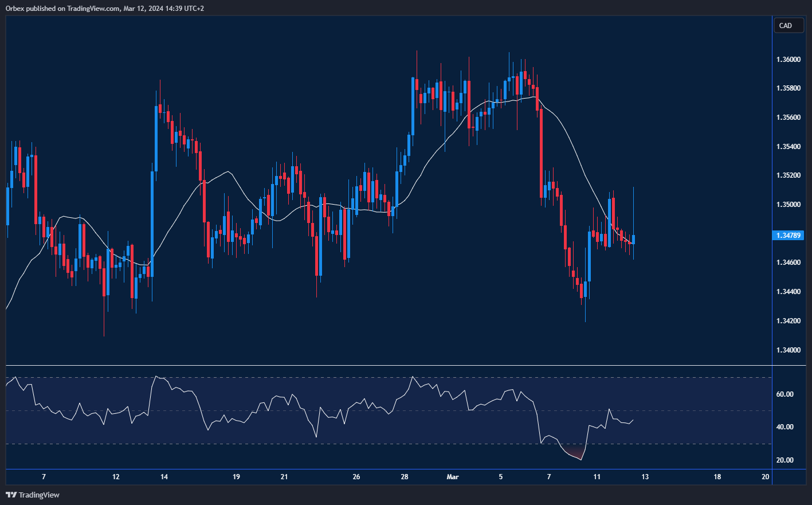
Task: Click the current price label 1.34789
Action: coord(789,236)
